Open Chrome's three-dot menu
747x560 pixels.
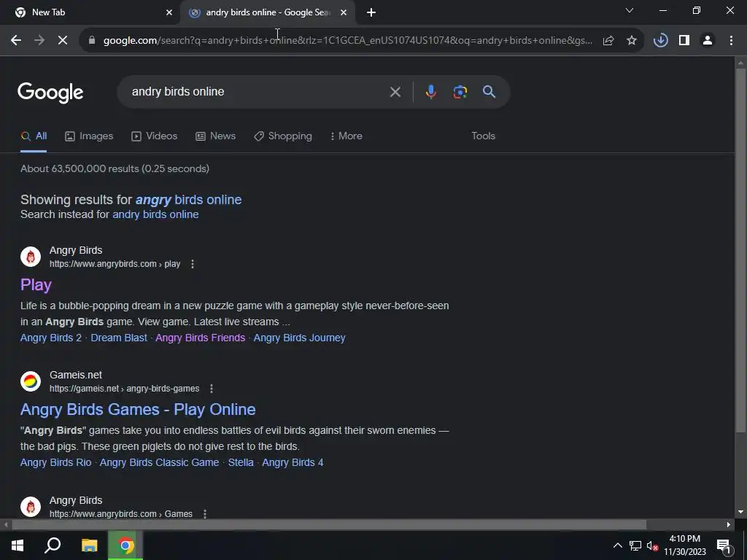[x=731, y=41]
